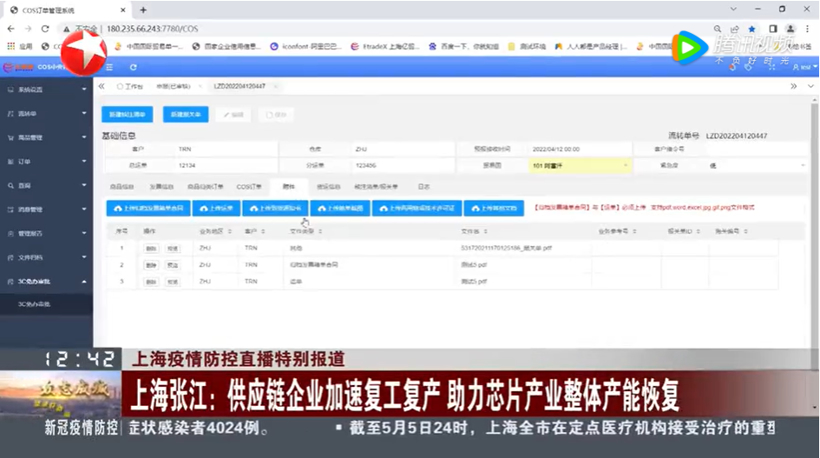The image size is (820, 458).
Task: Open the iconfont 阿里巴巴 bookmark
Action: point(306,46)
